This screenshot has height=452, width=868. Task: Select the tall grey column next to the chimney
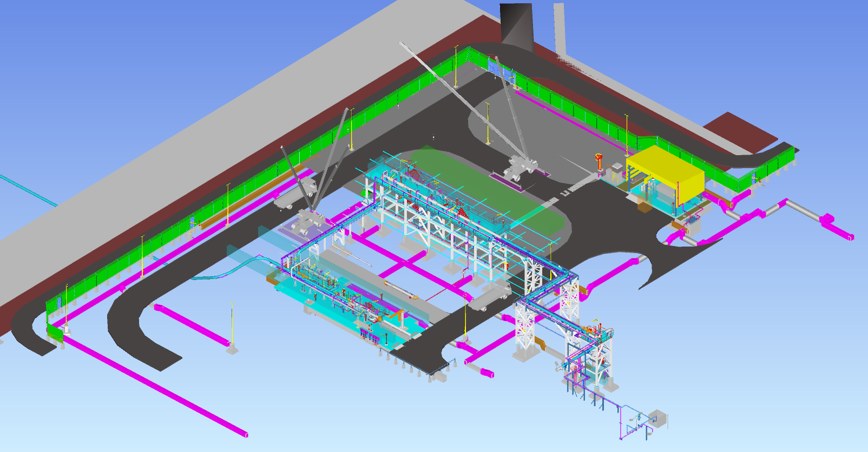coord(559,28)
